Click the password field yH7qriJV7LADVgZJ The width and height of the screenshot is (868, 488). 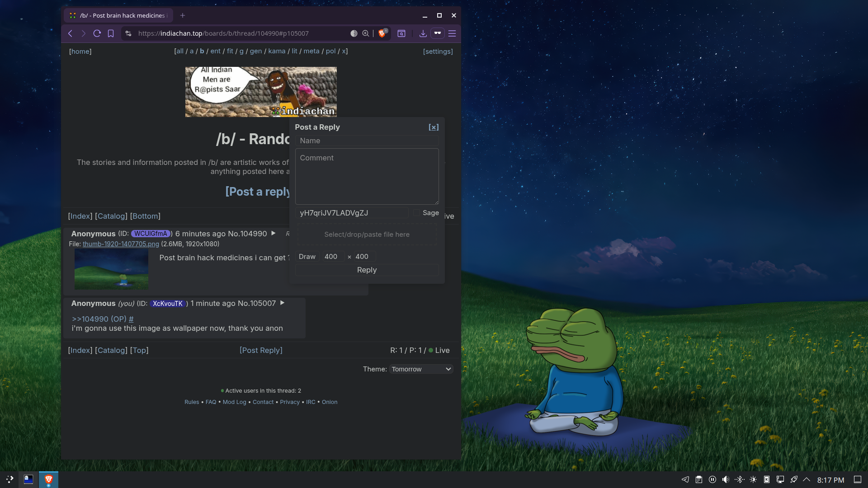pos(352,213)
